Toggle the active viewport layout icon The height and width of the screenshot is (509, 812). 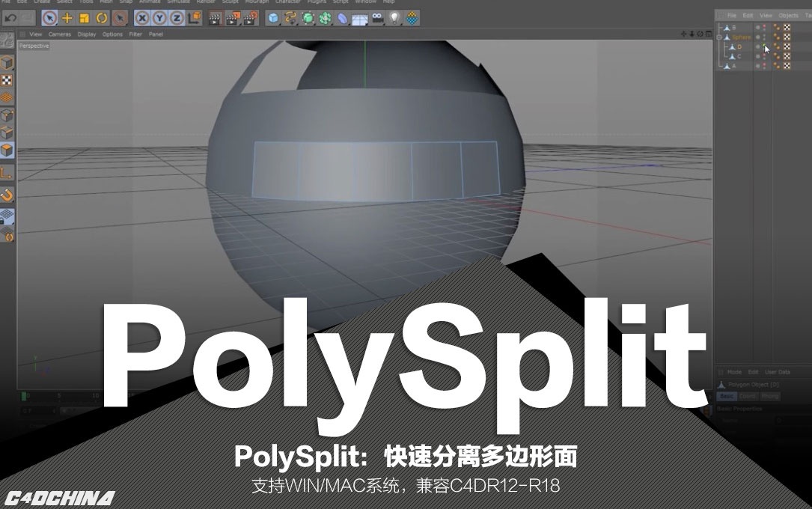pyautogui.click(x=707, y=34)
